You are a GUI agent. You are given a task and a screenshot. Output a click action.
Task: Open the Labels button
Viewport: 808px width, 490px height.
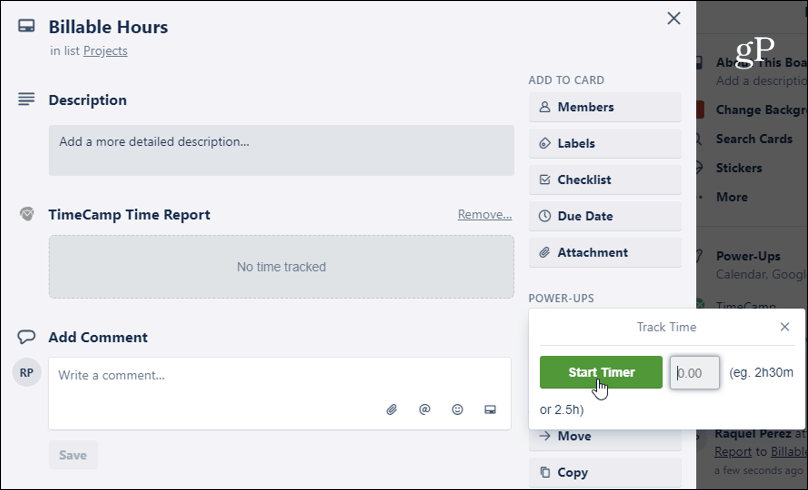tap(605, 143)
